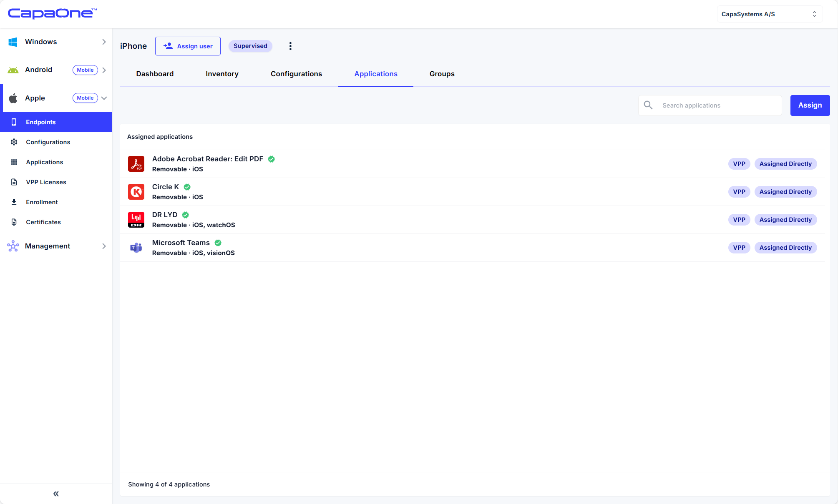
Task: Click the VPP tag on Adobe Acrobat row
Action: click(739, 164)
